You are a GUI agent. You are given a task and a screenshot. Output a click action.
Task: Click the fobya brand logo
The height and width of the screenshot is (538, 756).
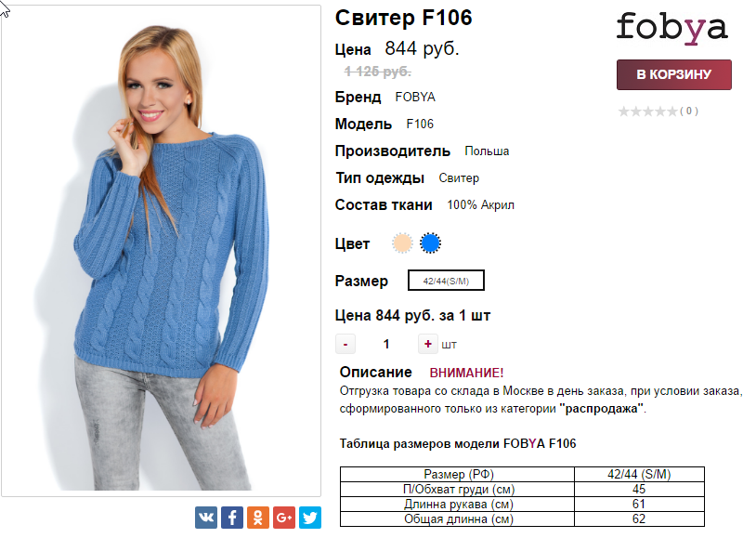[x=672, y=28]
